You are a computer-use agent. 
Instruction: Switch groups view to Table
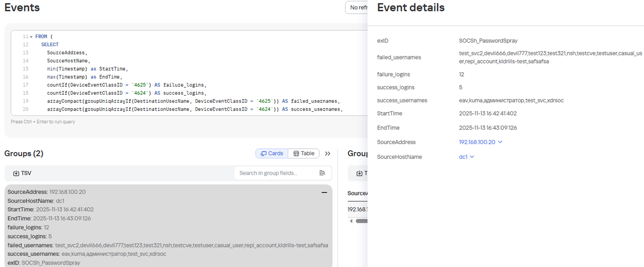pos(304,154)
